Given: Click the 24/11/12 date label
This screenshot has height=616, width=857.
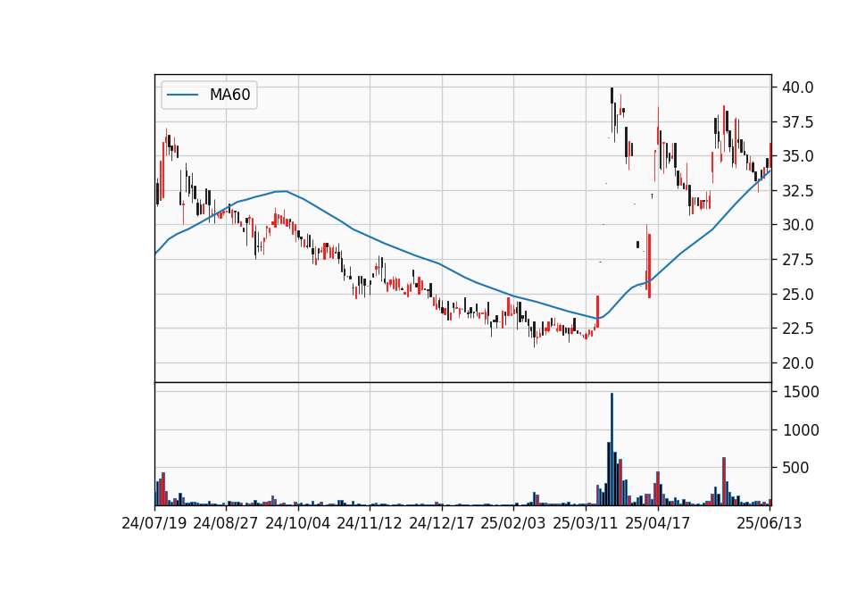Looking at the screenshot, I should [370, 523].
